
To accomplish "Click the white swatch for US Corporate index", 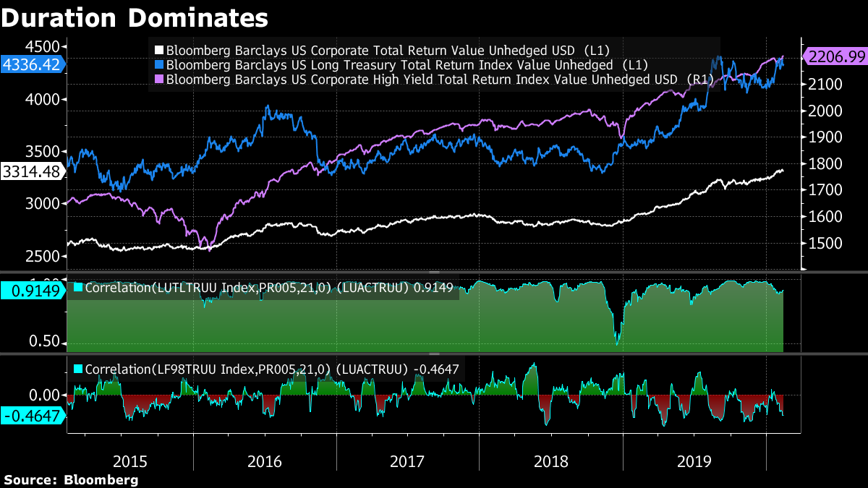I will pyautogui.click(x=159, y=51).
